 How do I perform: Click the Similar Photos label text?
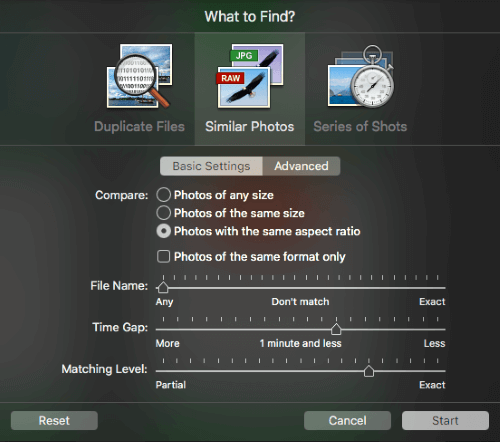tap(250, 127)
